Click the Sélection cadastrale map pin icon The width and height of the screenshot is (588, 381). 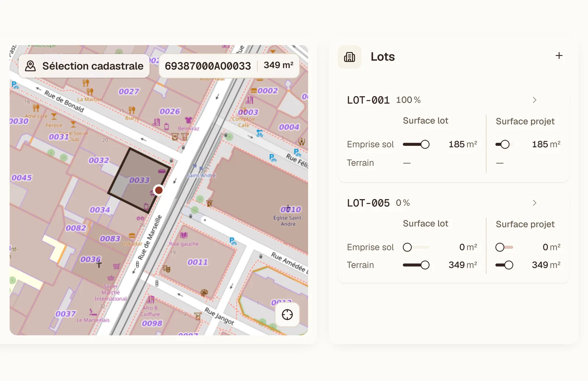click(31, 66)
